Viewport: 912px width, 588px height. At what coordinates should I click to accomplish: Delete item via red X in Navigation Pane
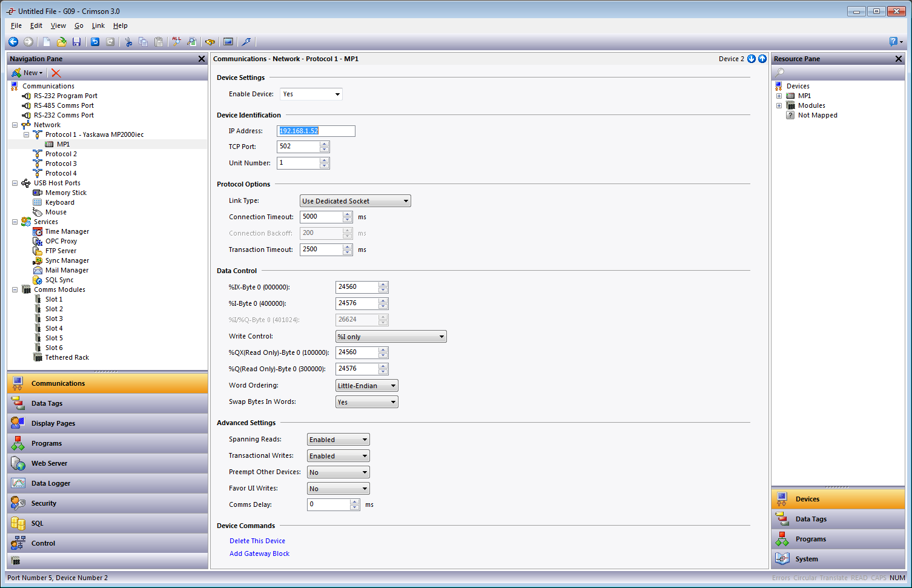(x=56, y=73)
